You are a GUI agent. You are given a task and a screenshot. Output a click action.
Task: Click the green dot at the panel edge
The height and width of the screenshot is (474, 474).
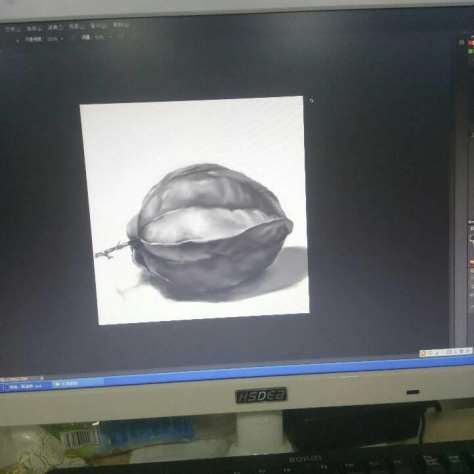click(x=471, y=51)
